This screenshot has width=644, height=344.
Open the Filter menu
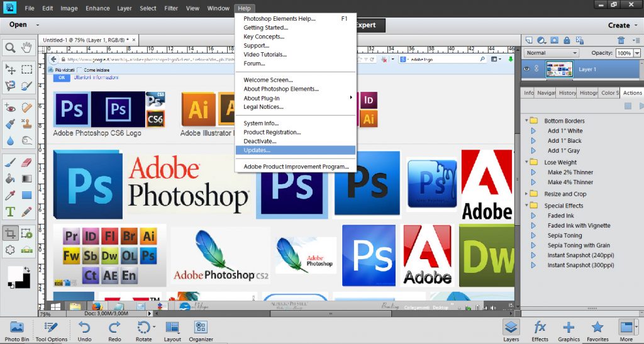pyautogui.click(x=171, y=8)
